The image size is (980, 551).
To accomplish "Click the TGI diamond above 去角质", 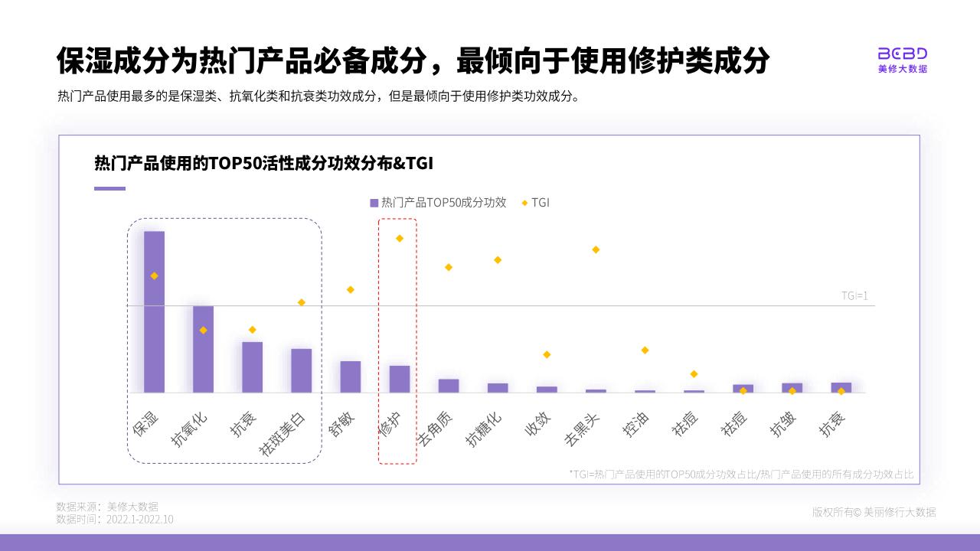I will (x=448, y=267).
